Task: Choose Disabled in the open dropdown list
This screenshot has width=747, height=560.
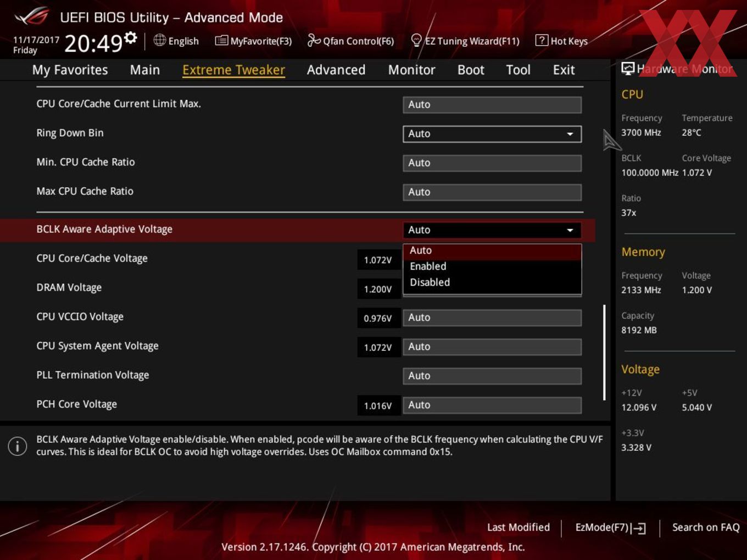Action: coord(492,282)
